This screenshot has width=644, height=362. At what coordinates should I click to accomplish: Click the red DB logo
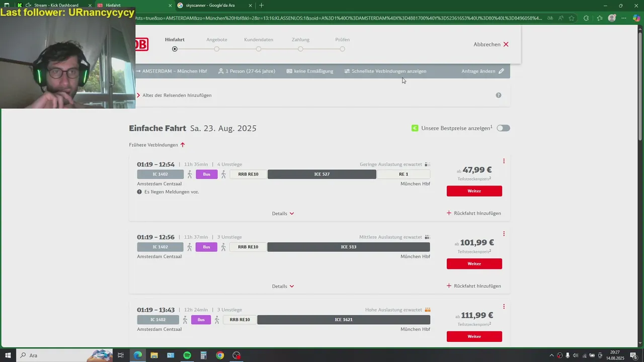[142, 45]
